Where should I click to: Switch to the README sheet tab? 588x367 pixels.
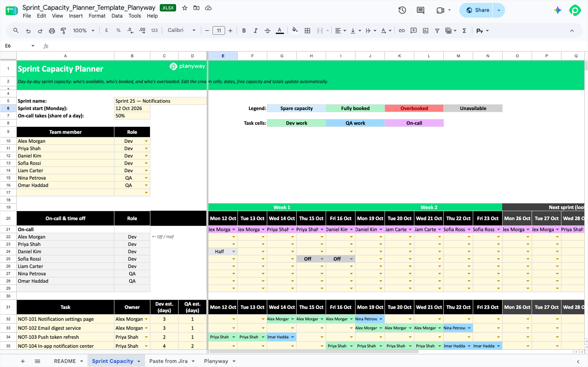coord(65,361)
